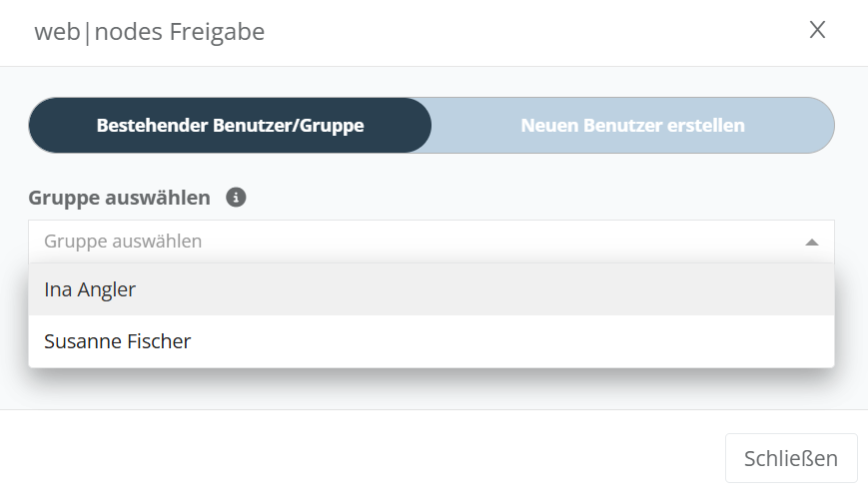Show help tooltip for group selection
The height and width of the screenshot is (501, 868).
pos(236,198)
